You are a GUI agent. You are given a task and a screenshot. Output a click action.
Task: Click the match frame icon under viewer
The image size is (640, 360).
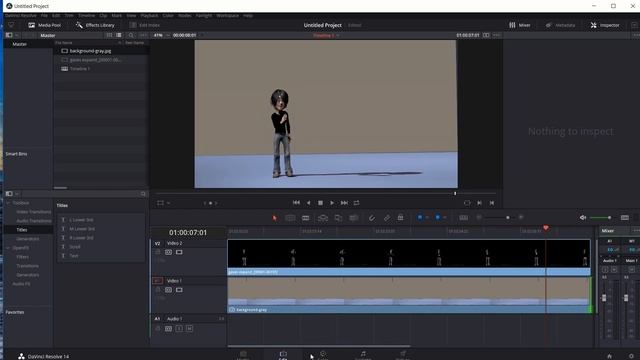[467, 203]
